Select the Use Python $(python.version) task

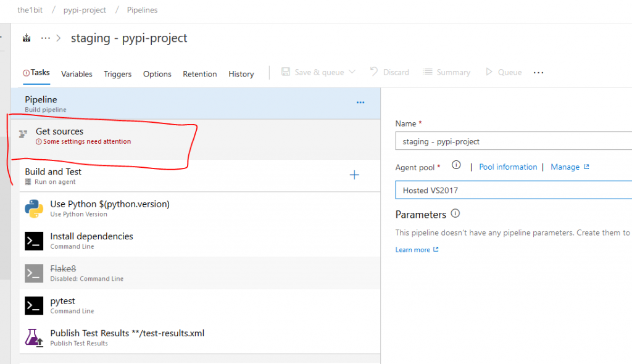pyautogui.click(x=200, y=209)
